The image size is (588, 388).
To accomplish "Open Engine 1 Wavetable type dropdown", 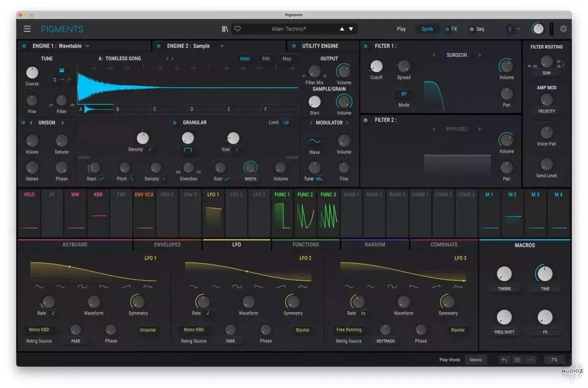I will coord(87,46).
